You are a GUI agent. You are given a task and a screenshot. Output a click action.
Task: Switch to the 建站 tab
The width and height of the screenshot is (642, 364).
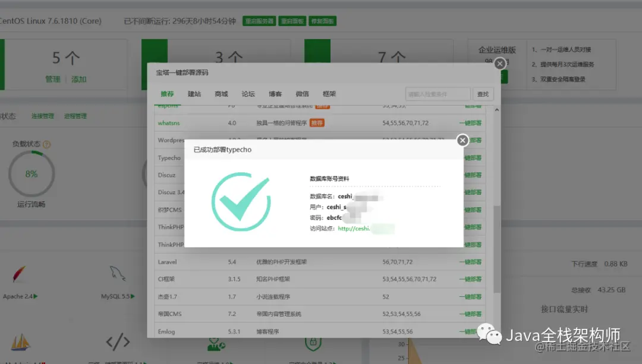(194, 94)
